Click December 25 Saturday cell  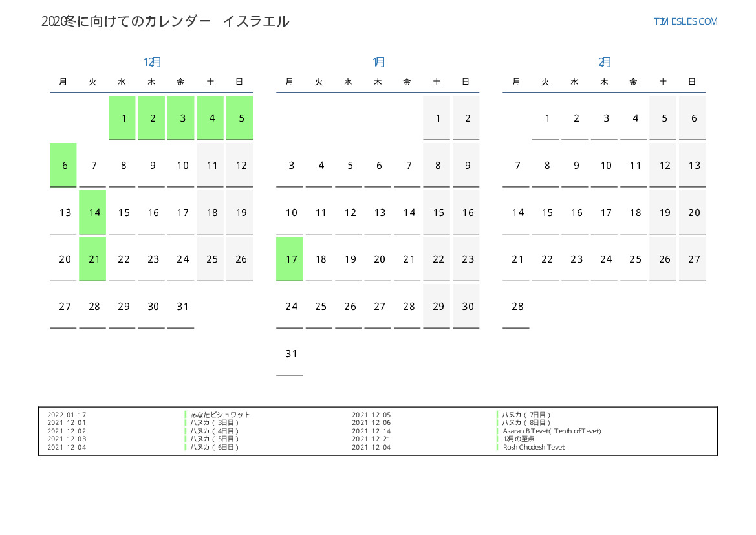click(x=210, y=259)
